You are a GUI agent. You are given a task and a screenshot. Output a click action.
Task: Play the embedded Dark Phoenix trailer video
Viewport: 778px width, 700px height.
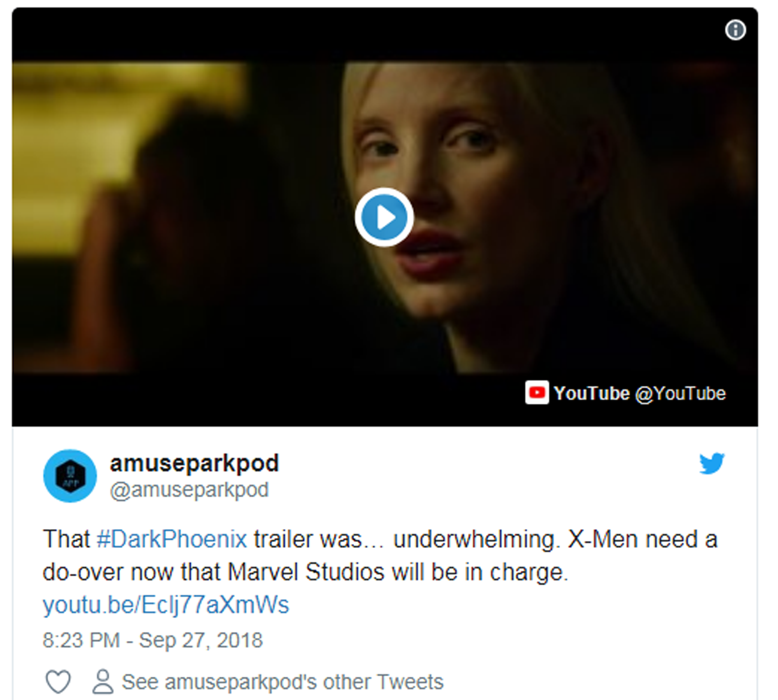(384, 217)
